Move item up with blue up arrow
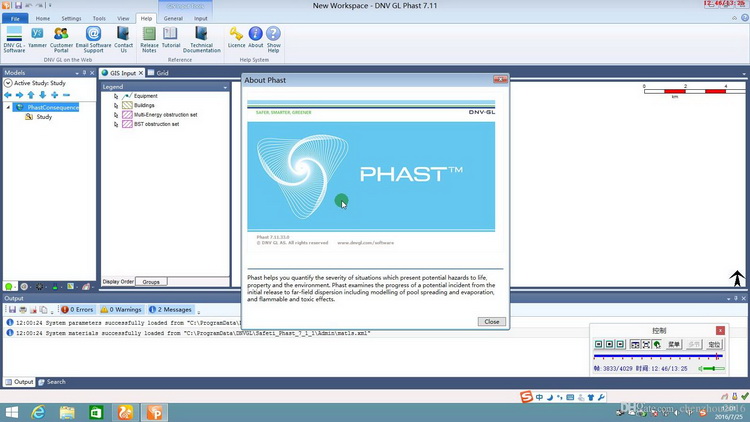Screen dimensions: 750x422 coord(31,95)
